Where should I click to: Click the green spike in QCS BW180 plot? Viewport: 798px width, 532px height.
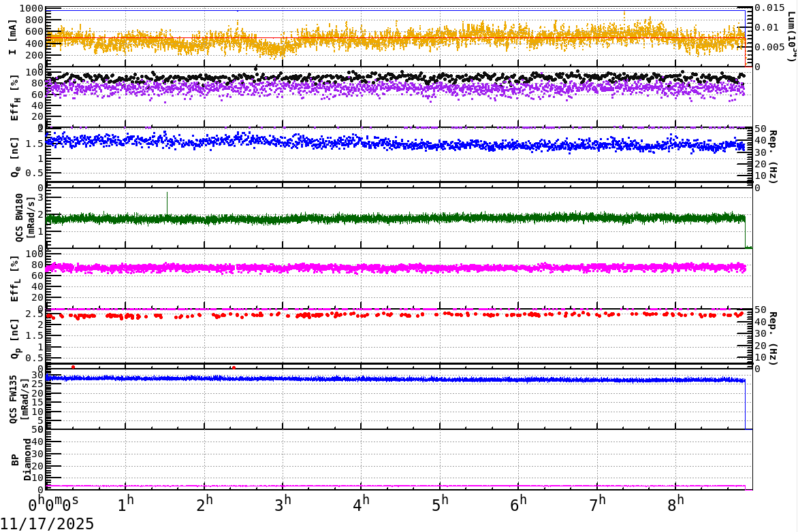click(x=167, y=203)
